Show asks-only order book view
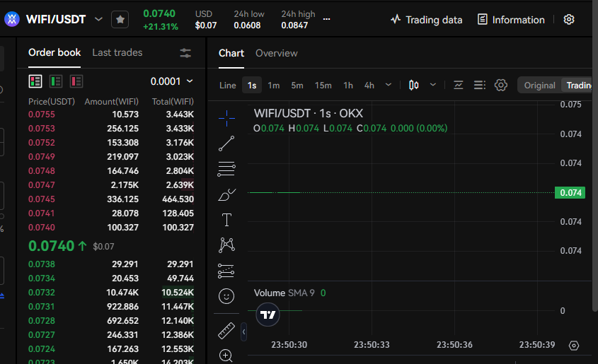The width and height of the screenshot is (598, 364). pos(76,81)
